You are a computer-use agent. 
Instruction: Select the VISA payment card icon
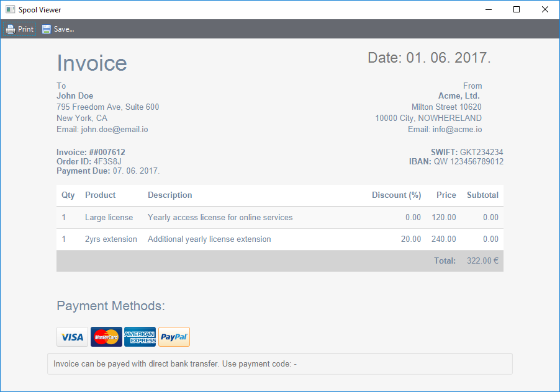click(72, 337)
